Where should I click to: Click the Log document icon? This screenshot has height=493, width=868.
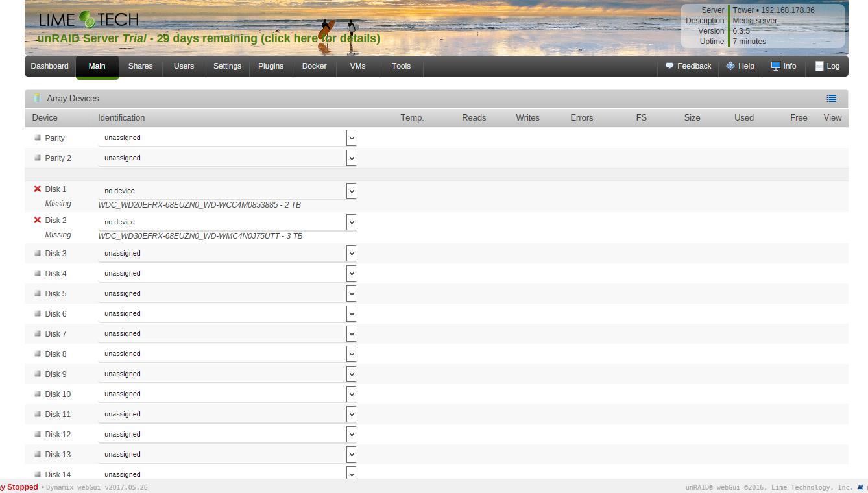(819, 66)
